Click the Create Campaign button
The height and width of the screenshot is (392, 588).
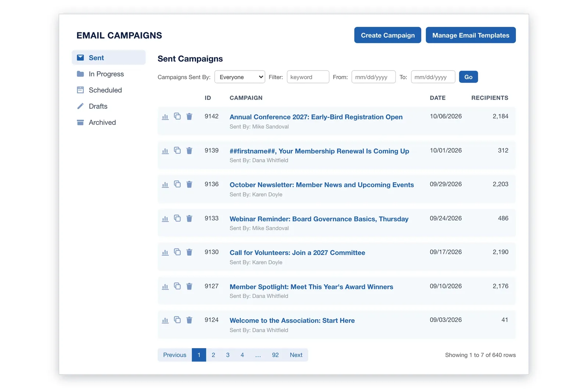tap(388, 35)
